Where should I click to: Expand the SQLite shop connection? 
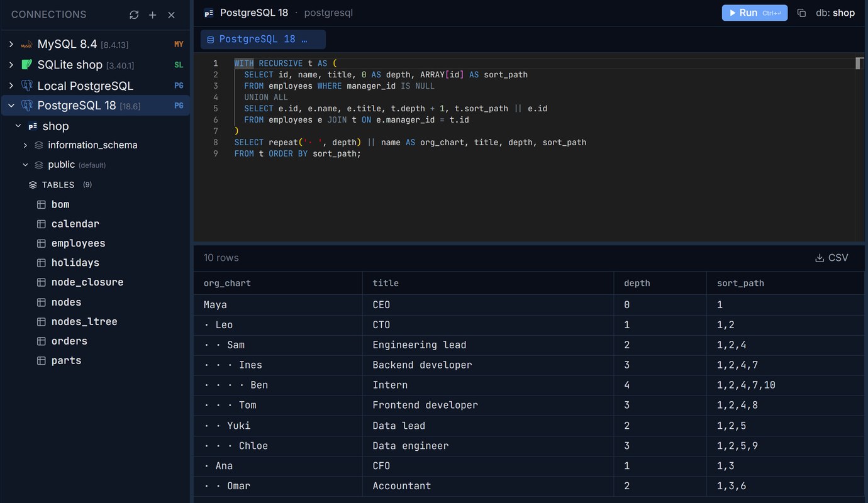click(x=11, y=65)
